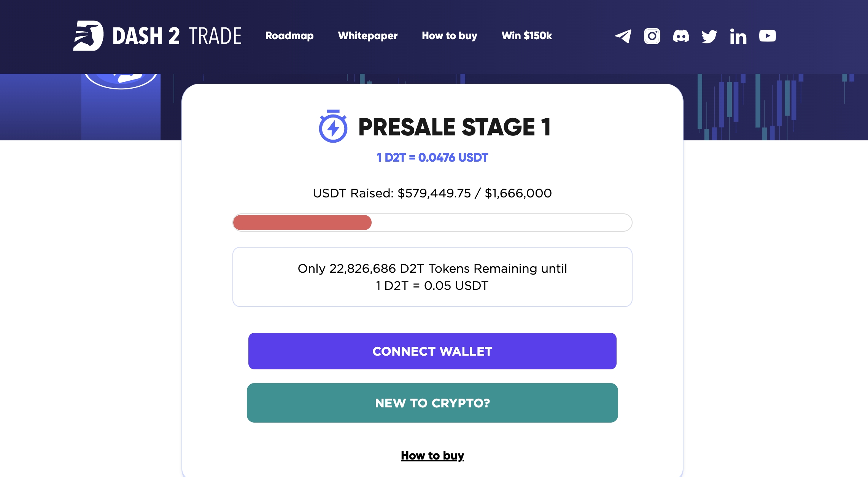Click the presale stopwatch lightning icon
Viewport: 868px width, 477px height.
pos(333,126)
